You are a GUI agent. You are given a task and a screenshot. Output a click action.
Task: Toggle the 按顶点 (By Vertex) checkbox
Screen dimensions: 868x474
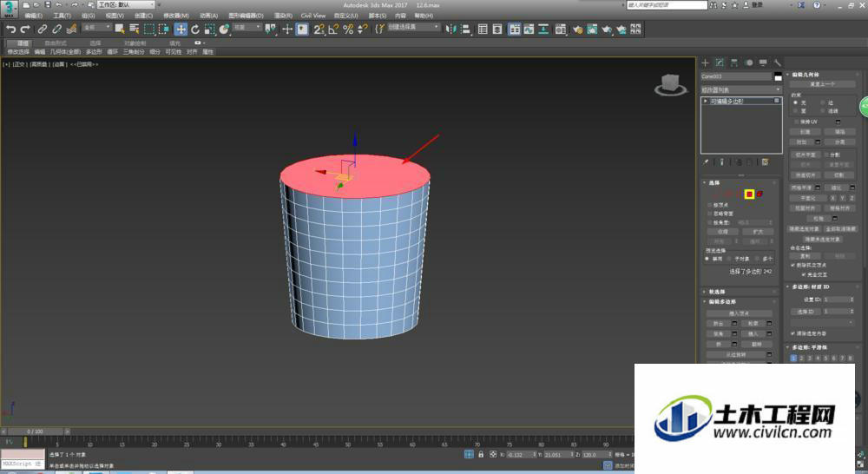click(x=710, y=205)
